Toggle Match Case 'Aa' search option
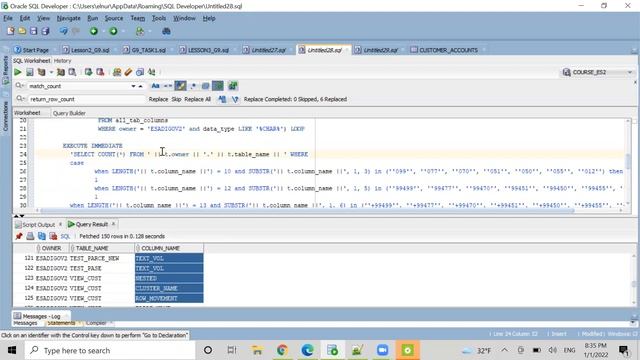Screen dimensions: 640x360 click(155, 86)
